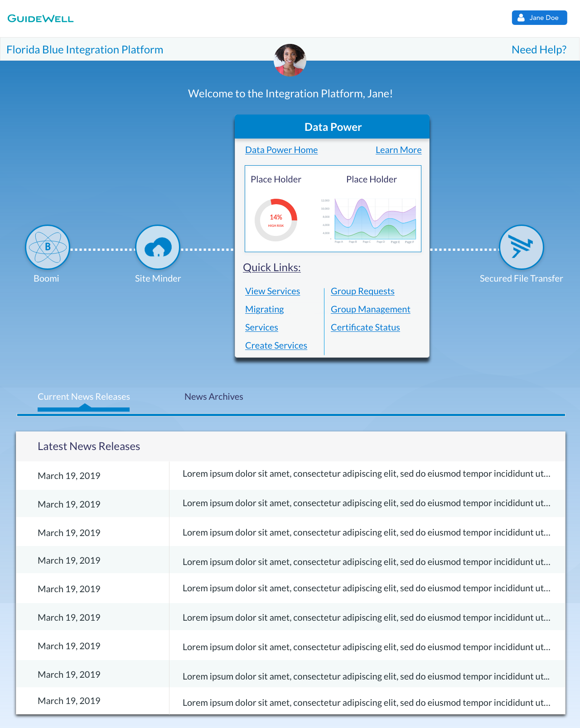The image size is (580, 728).
Task: Click the 14% high risk donut chart
Action: (x=276, y=220)
